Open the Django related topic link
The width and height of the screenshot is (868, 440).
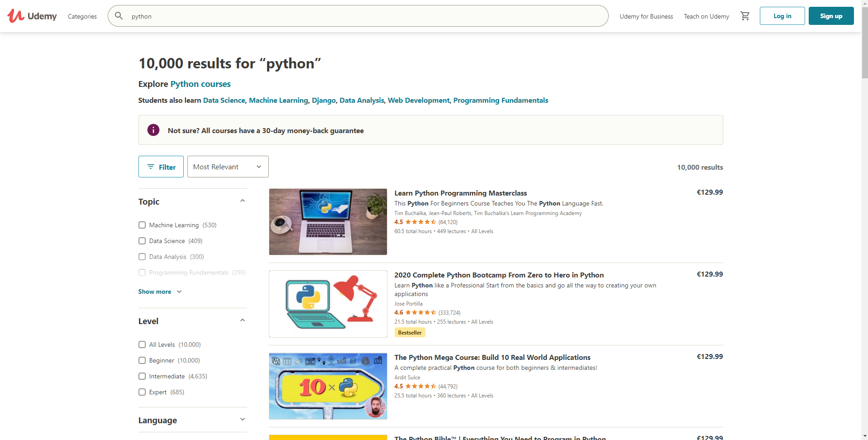tap(324, 100)
